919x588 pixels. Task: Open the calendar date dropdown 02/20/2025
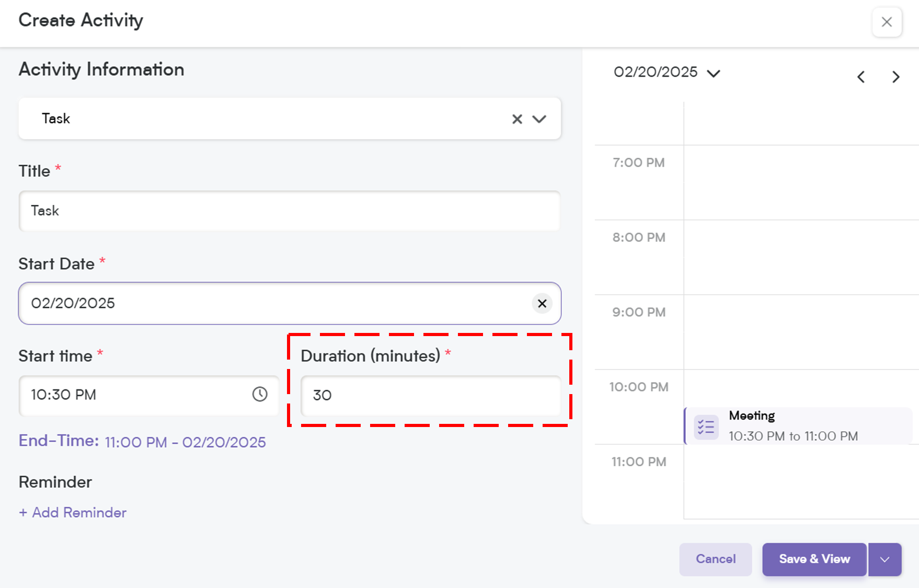pos(667,72)
